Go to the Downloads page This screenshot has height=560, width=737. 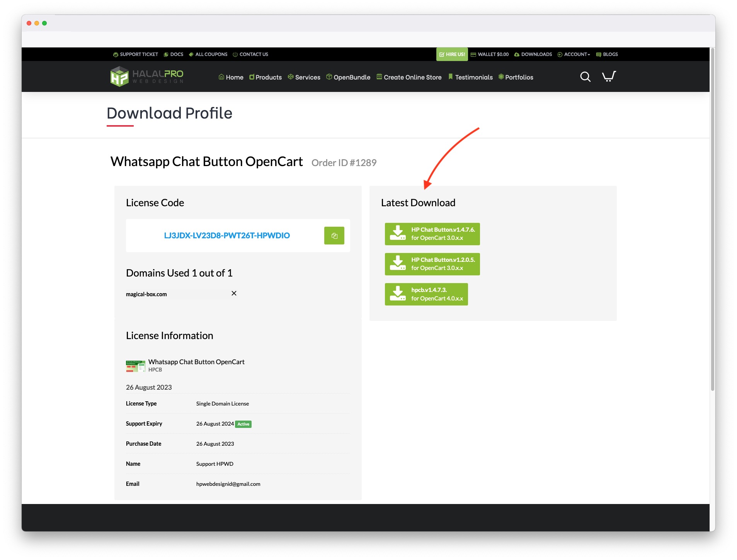coord(533,54)
